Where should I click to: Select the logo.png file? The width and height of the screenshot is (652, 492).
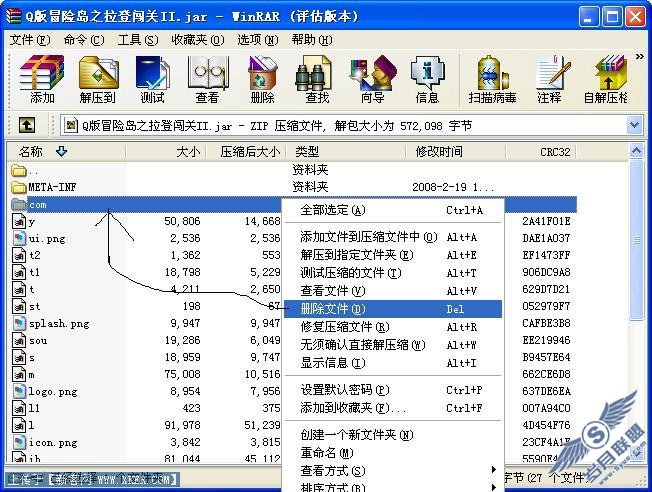(x=44, y=391)
